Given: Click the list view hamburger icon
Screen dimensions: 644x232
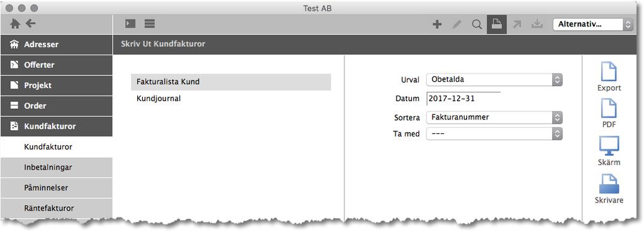Looking at the screenshot, I should click(149, 24).
